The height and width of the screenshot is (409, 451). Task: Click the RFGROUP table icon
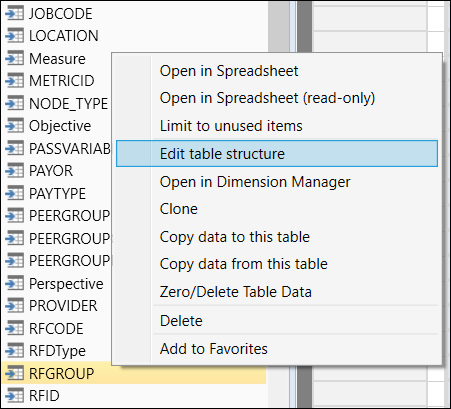[x=15, y=373]
